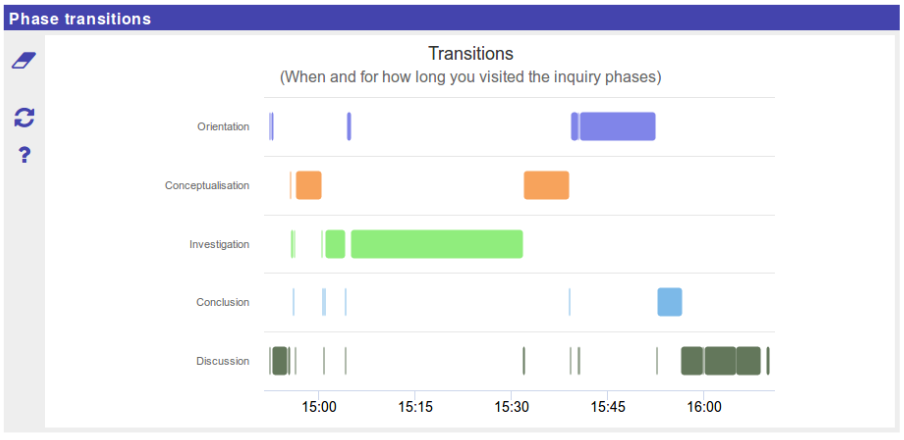Click the refresh arrows icon
Image resolution: width=904 pixels, height=440 pixels.
click(24, 118)
